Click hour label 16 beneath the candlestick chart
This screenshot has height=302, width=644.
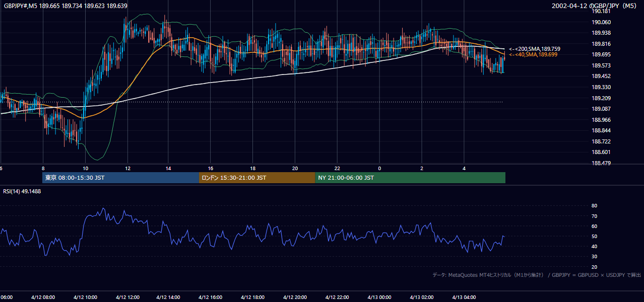coord(210,168)
